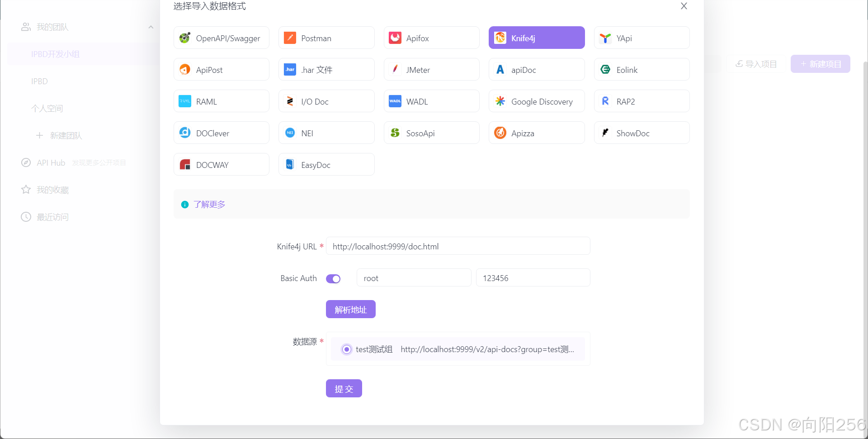Choose the Eolink import format
868x439 pixels.
[x=642, y=70]
